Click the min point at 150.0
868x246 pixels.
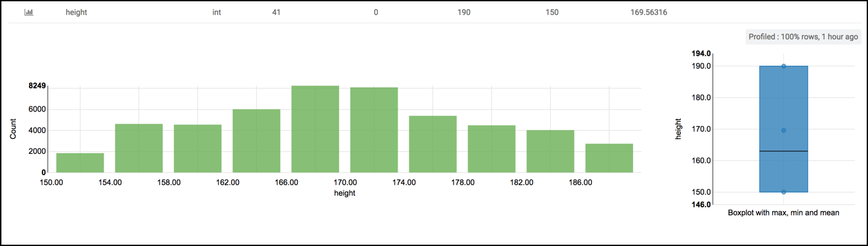click(x=783, y=192)
